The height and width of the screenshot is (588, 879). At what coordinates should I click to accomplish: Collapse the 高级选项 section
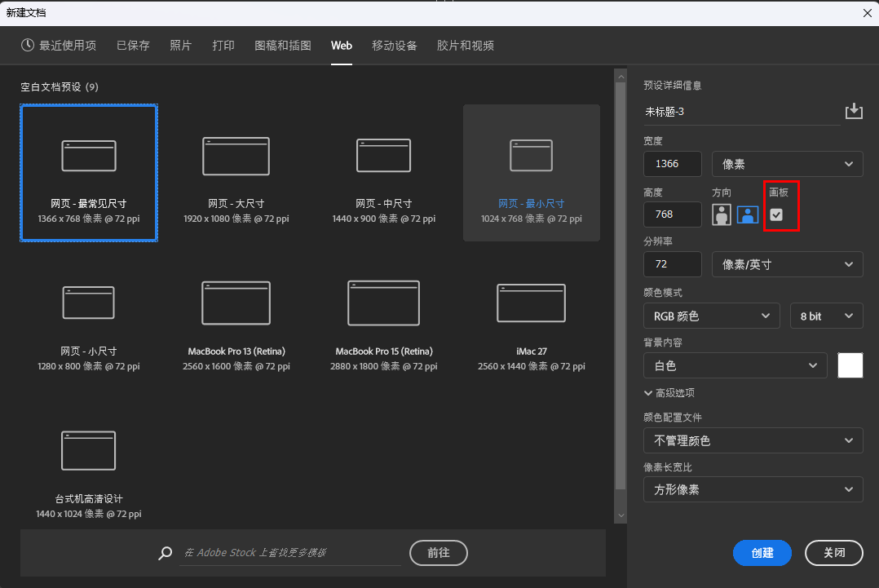click(x=669, y=393)
